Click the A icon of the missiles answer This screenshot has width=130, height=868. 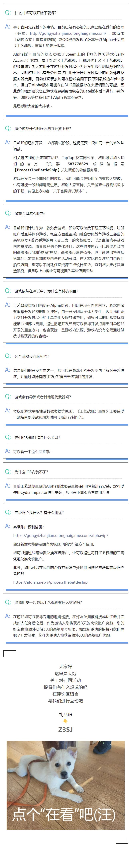pos(8,410)
